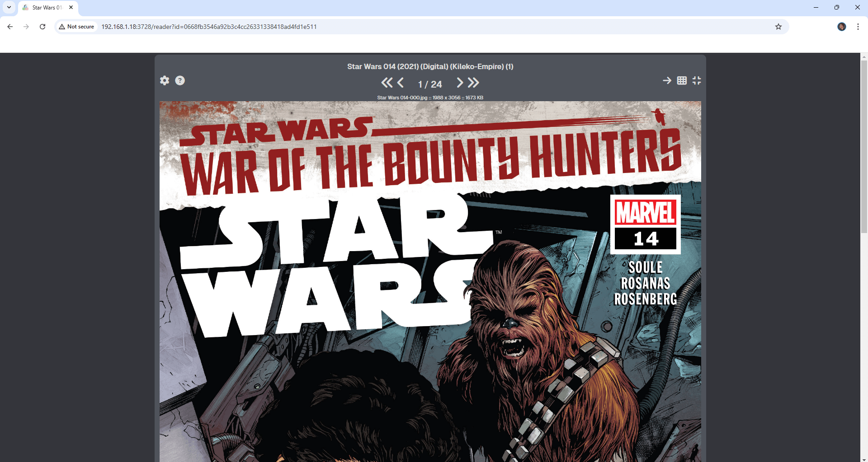This screenshot has height=462, width=868.
Task: Click the file info Star Wars 014-000.jpg text
Action: pos(430,98)
